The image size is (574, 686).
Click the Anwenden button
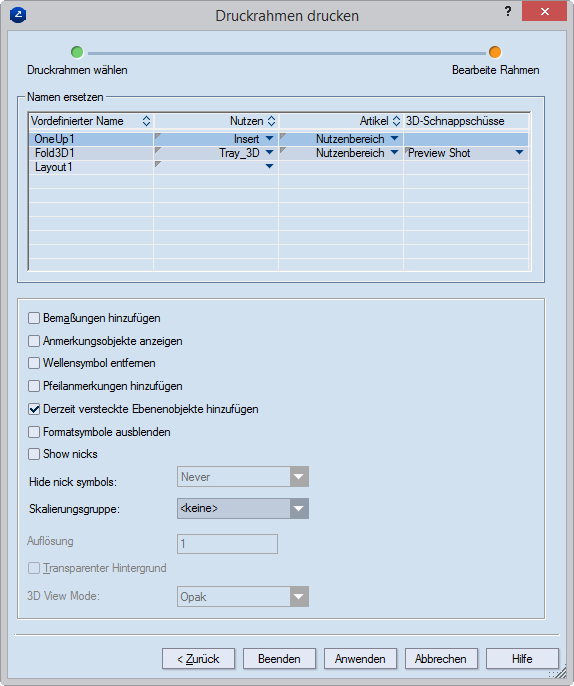(360, 659)
